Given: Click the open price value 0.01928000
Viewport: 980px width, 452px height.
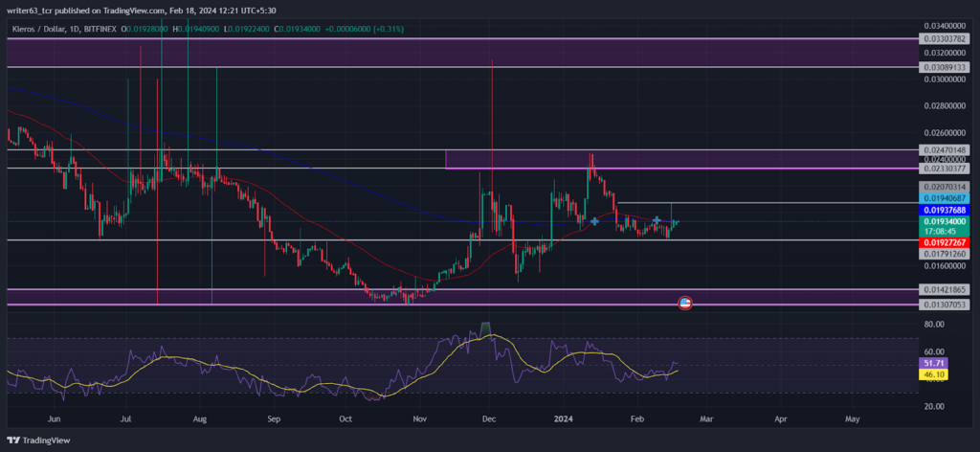Looking at the screenshot, I should [x=146, y=30].
